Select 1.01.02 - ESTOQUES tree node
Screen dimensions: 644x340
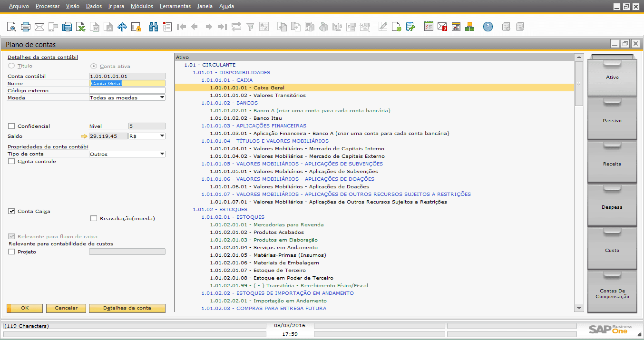coord(220,209)
